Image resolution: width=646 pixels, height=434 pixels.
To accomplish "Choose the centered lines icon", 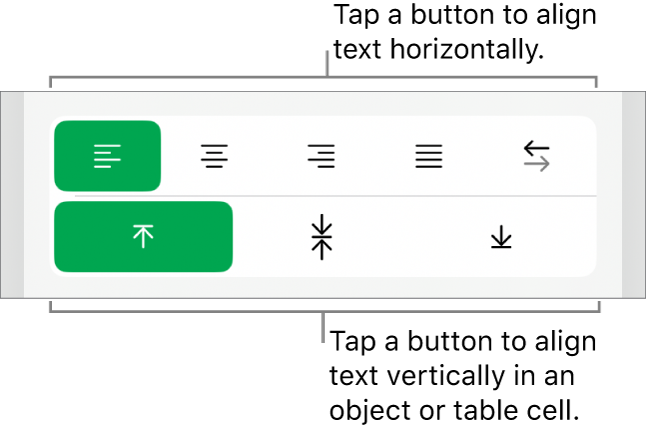I will [213, 156].
